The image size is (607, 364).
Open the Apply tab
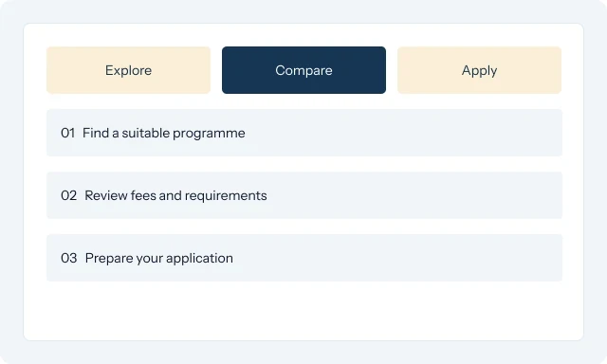[479, 70]
